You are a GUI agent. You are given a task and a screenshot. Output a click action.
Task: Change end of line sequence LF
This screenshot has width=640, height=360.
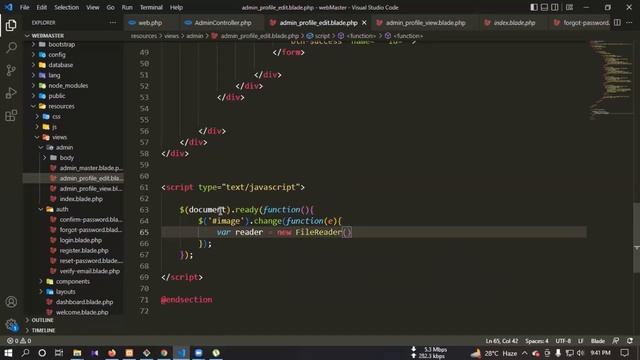pyautogui.click(x=580, y=341)
